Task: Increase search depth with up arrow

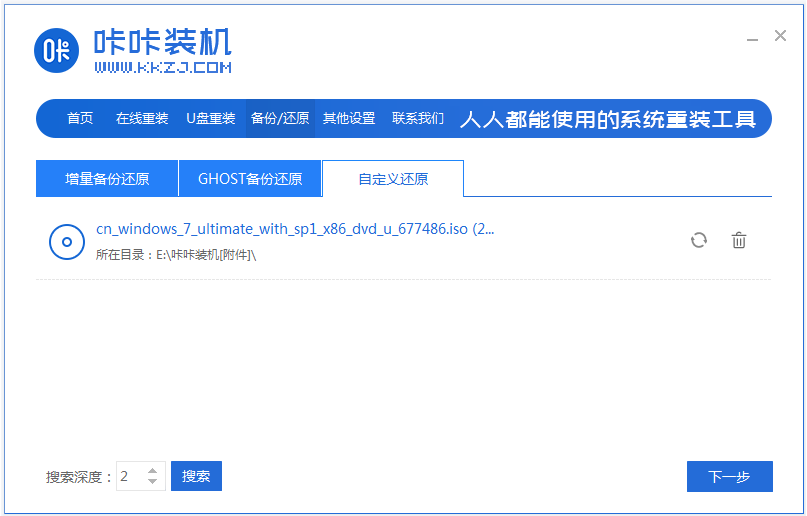Action: coord(152,471)
